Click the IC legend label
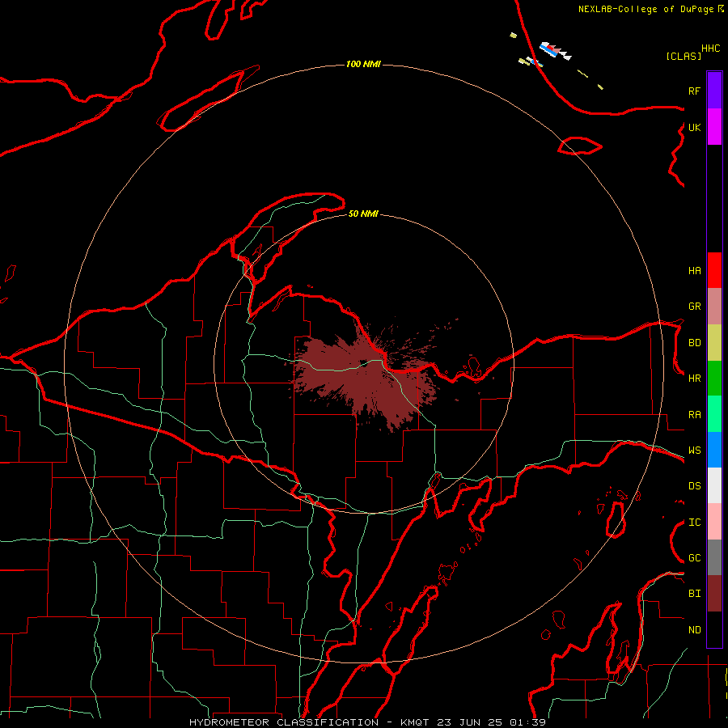This screenshot has height=728, width=728. pyautogui.click(x=694, y=523)
